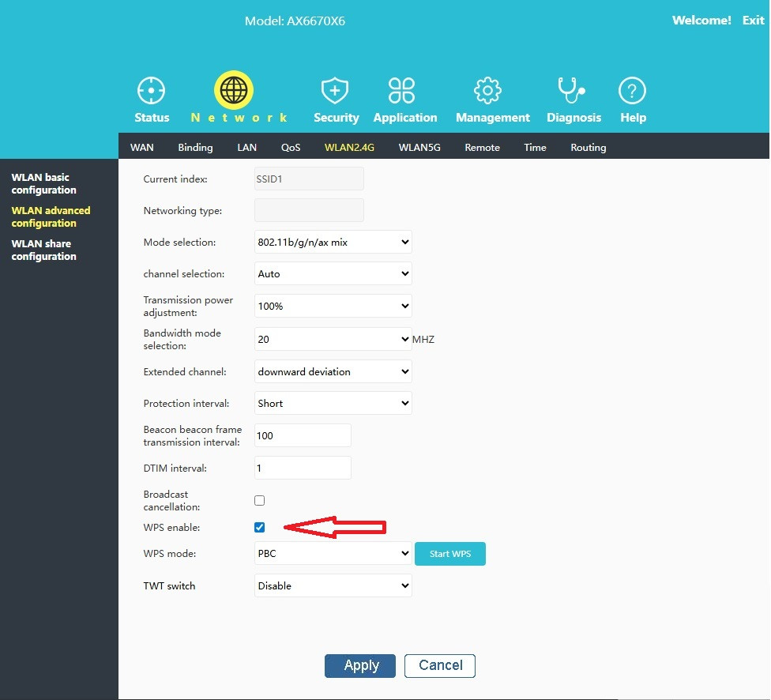The width and height of the screenshot is (771, 700).
Task: Open the Diagnosis stethoscope icon
Action: pos(570,91)
